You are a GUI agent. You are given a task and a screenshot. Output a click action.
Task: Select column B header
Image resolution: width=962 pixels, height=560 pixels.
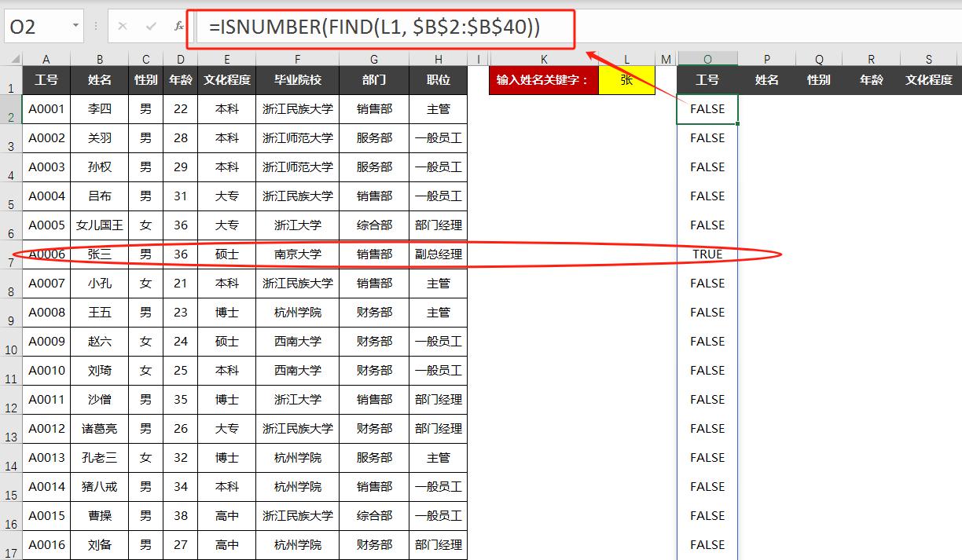pyautogui.click(x=100, y=59)
